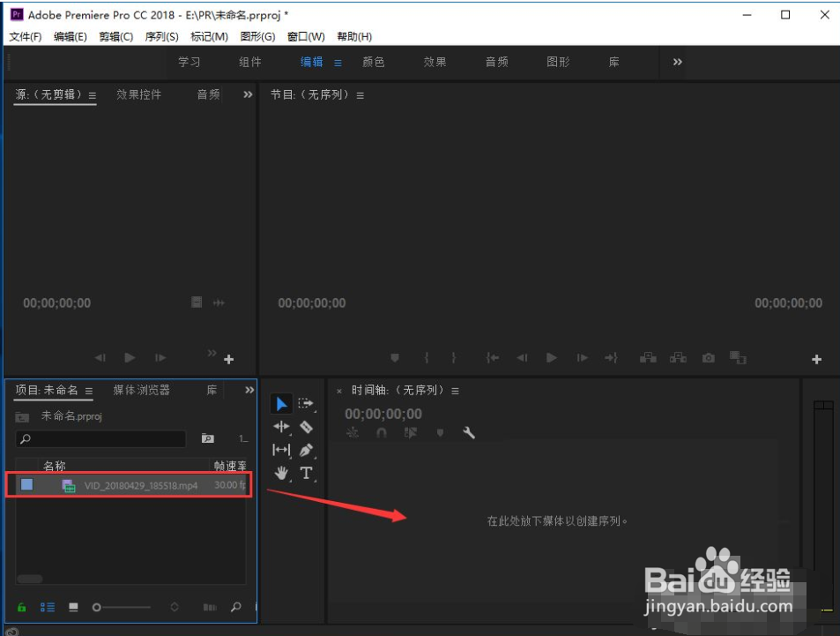Open the 节目 panel menu icon

(360, 95)
